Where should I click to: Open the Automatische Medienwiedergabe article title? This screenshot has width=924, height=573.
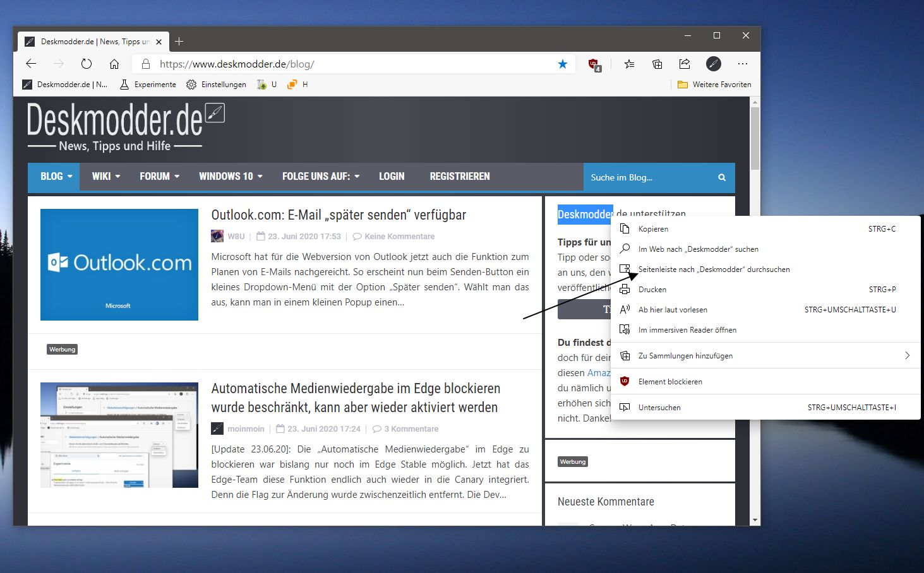(356, 398)
